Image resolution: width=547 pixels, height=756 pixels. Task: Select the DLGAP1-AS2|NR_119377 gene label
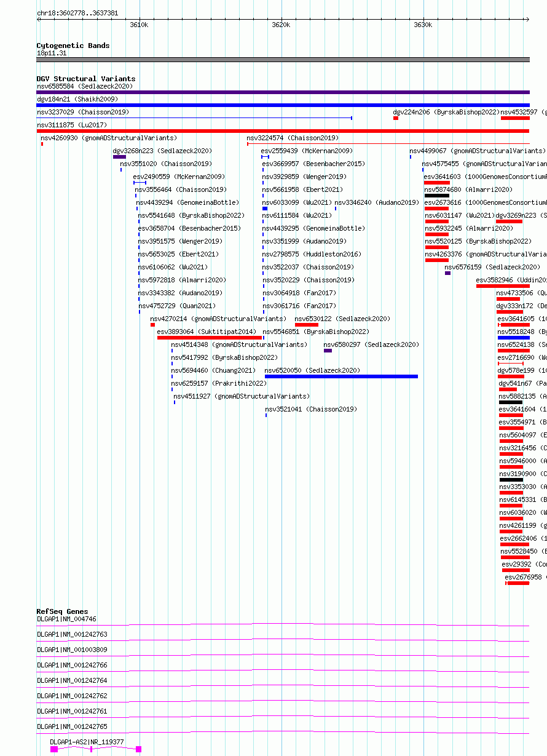(x=87, y=742)
